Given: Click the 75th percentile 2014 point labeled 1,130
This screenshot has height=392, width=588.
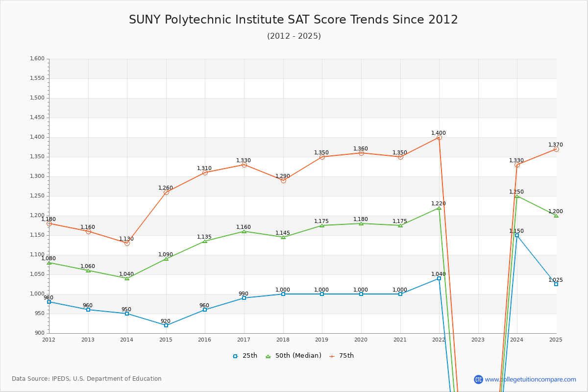Looking at the screenshot, I should [x=127, y=243].
